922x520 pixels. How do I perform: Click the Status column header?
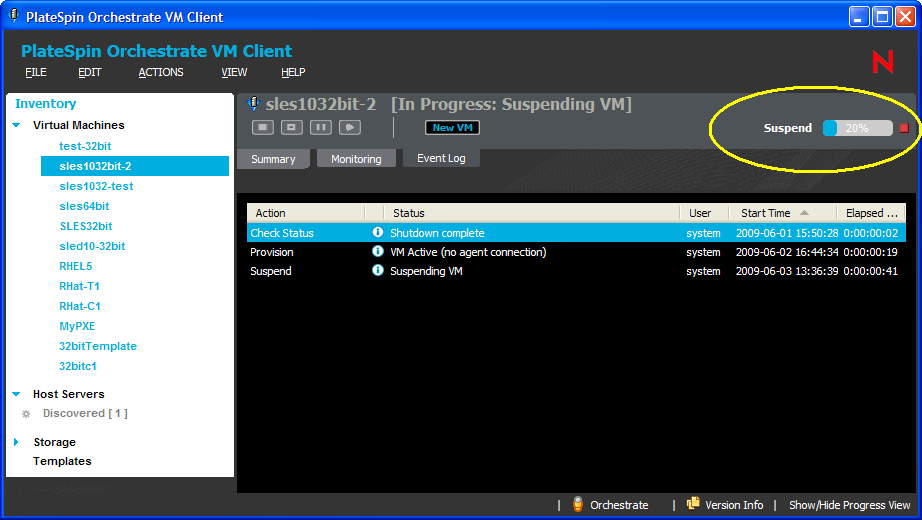tap(532, 213)
